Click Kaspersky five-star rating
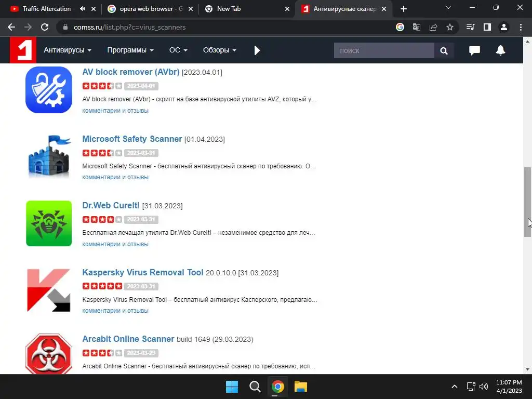This screenshot has height=399, width=532. coord(102,286)
